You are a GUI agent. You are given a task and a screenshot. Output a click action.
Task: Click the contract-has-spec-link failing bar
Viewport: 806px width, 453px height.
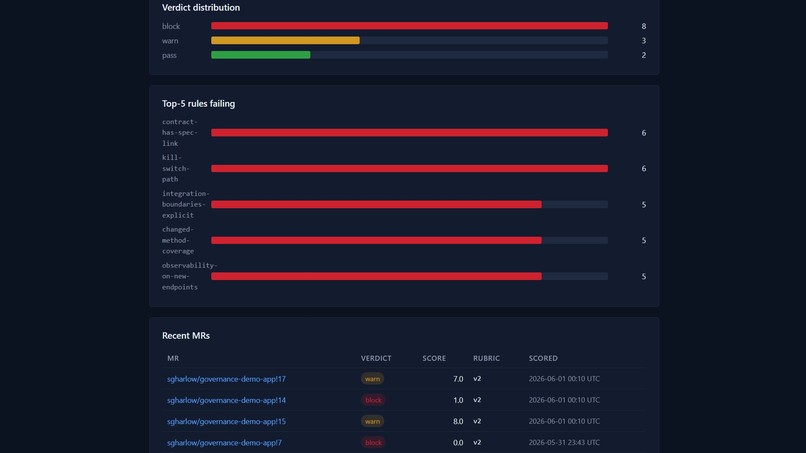[409, 133]
